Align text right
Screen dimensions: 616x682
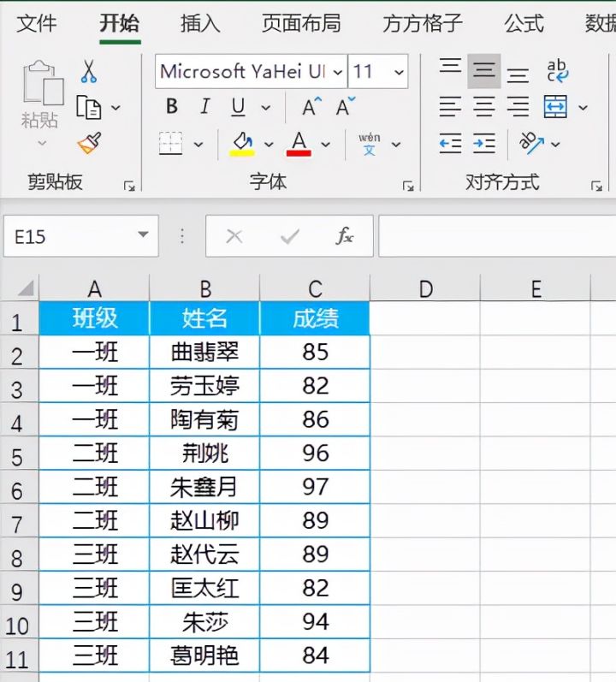click(518, 107)
